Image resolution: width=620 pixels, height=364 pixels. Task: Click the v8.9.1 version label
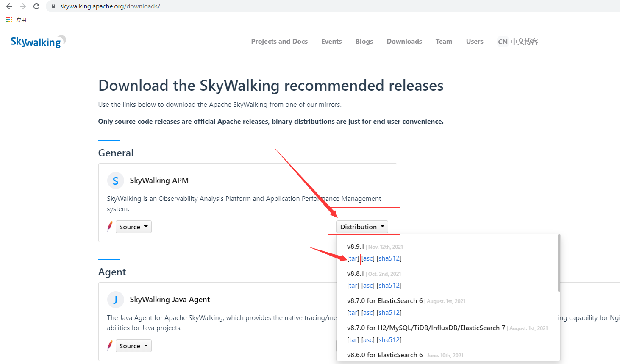356,247
